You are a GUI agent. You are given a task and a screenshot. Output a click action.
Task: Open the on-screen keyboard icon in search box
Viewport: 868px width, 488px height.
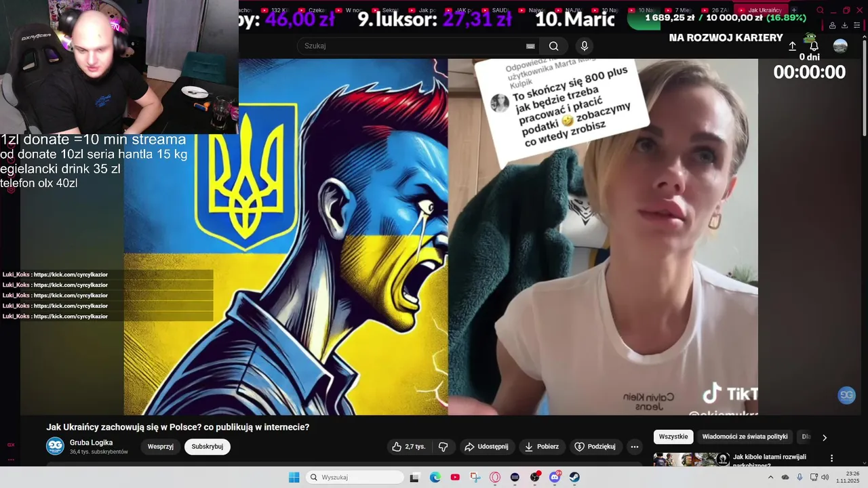[x=530, y=46]
